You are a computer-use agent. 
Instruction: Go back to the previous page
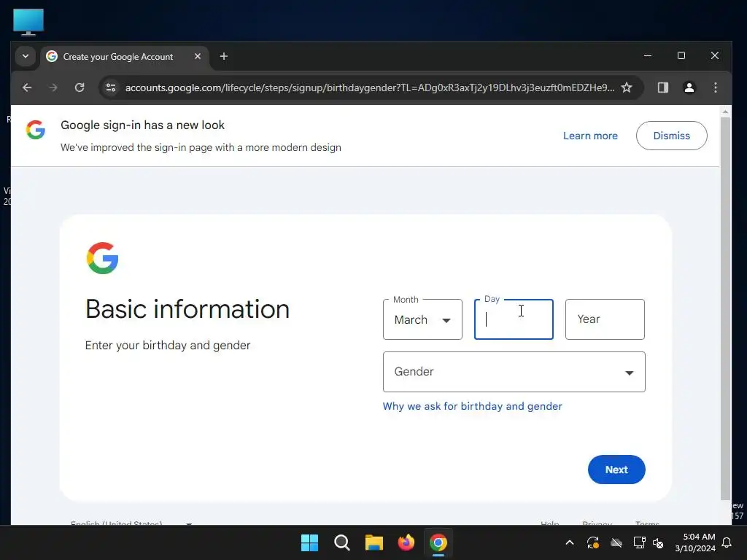(x=27, y=87)
